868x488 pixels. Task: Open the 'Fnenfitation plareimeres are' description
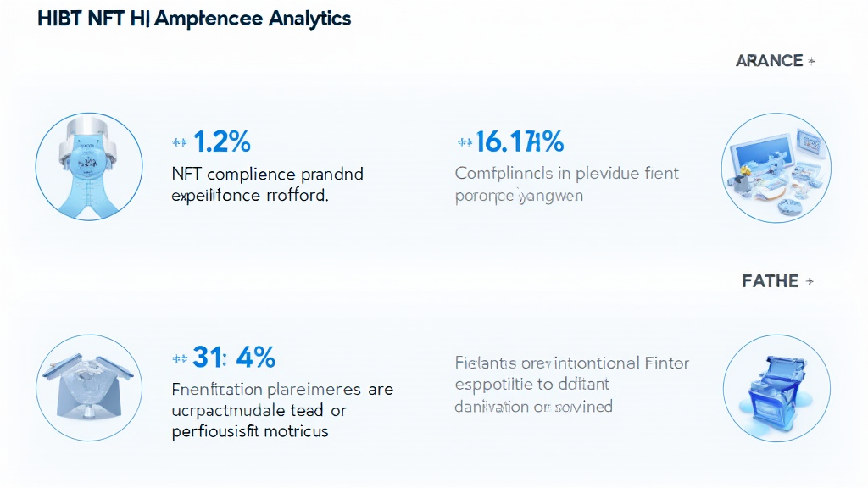pyautogui.click(x=281, y=390)
